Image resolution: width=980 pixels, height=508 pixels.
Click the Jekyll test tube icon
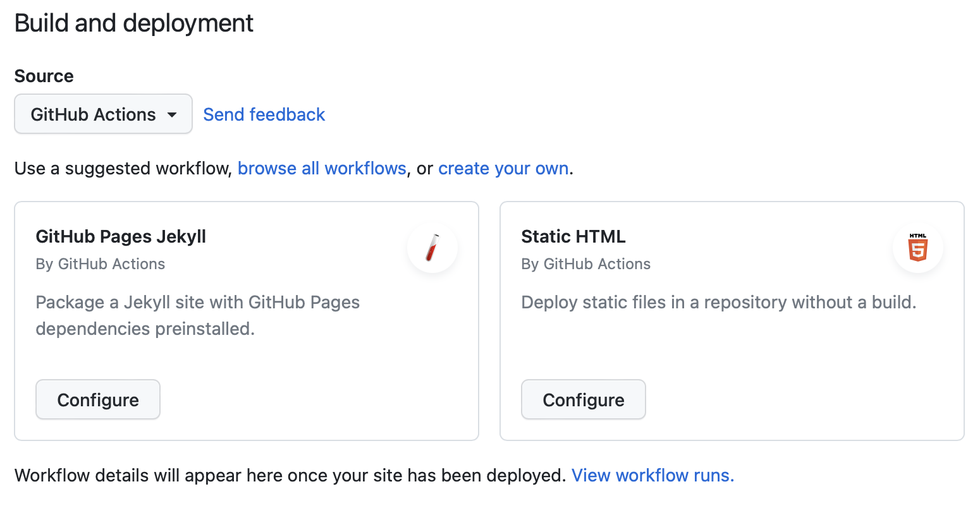432,248
